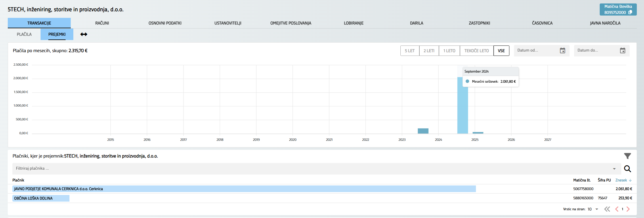Open the rows per page dropdown
The image size is (644, 218).
click(x=597, y=209)
